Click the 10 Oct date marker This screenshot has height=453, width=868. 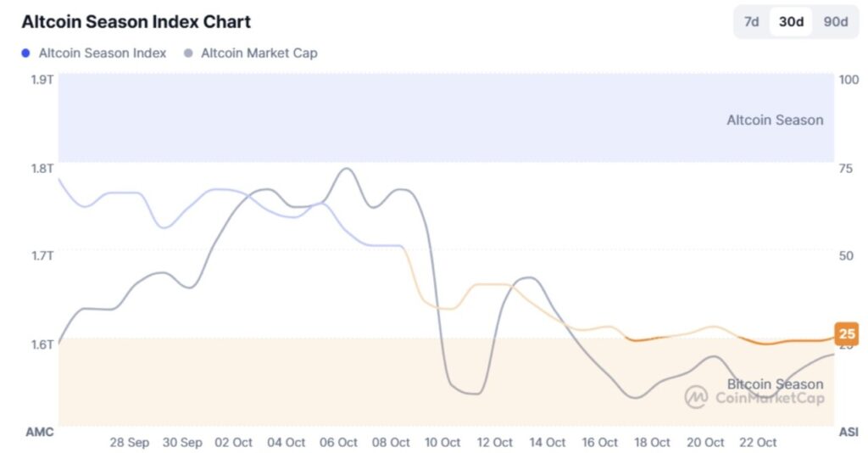[442, 443]
